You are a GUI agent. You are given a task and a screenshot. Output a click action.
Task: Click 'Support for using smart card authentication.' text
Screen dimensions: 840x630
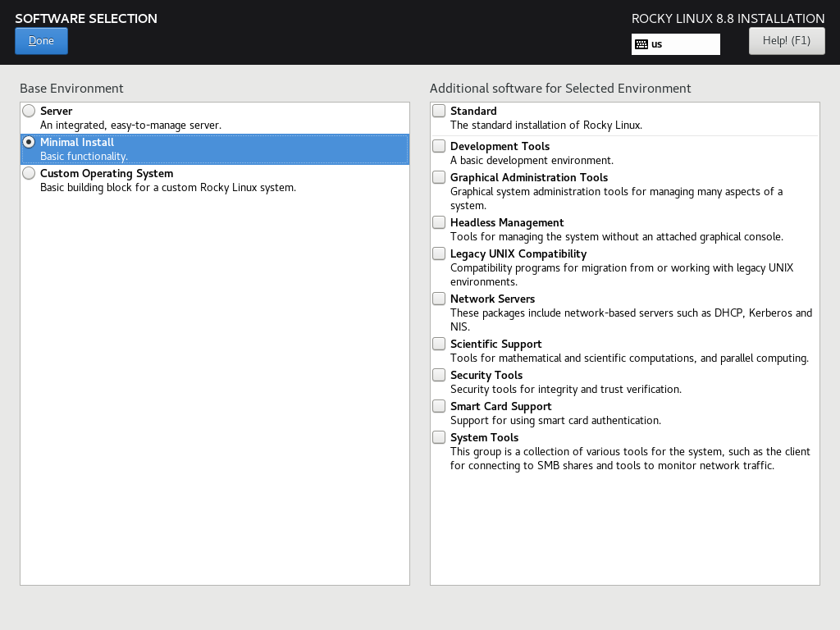pos(555,421)
